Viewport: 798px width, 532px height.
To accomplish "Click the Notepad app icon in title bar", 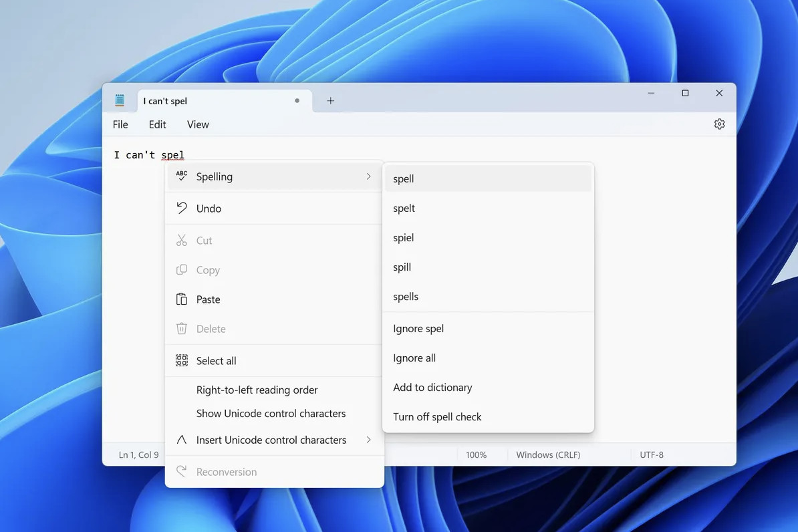I will pos(120,101).
